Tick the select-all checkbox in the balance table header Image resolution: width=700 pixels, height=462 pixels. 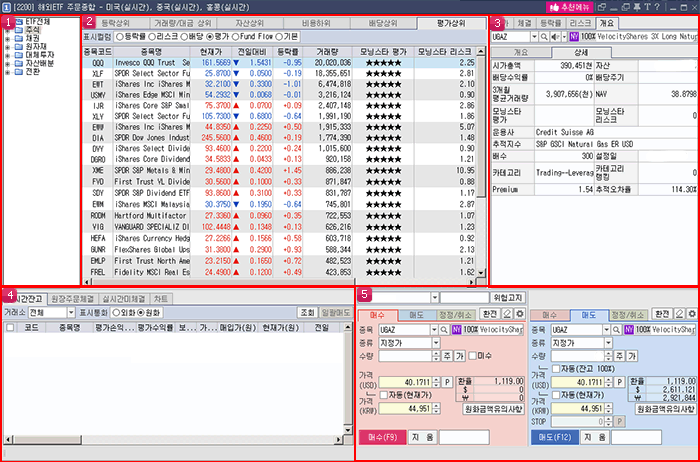pyautogui.click(x=9, y=328)
